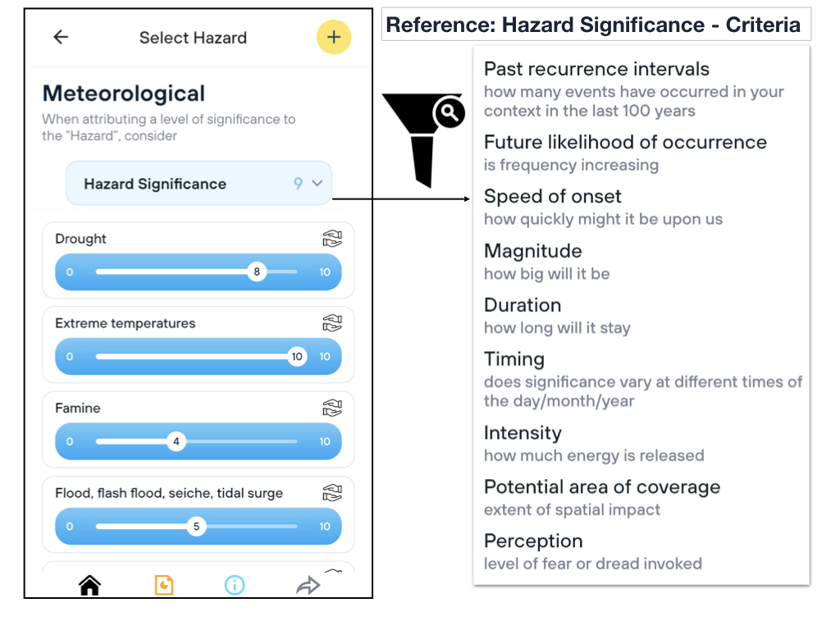The height and width of the screenshot is (630, 840).
Task: Tap the hands icon beside Extreme temperatures
Action: tap(331, 323)
